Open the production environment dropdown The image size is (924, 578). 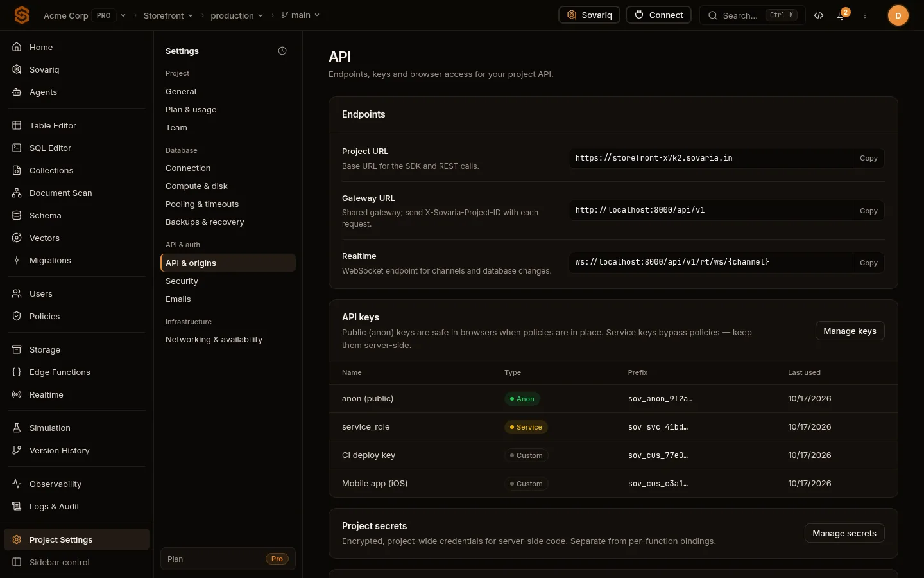pyautogui.click(x=237, y=15)
